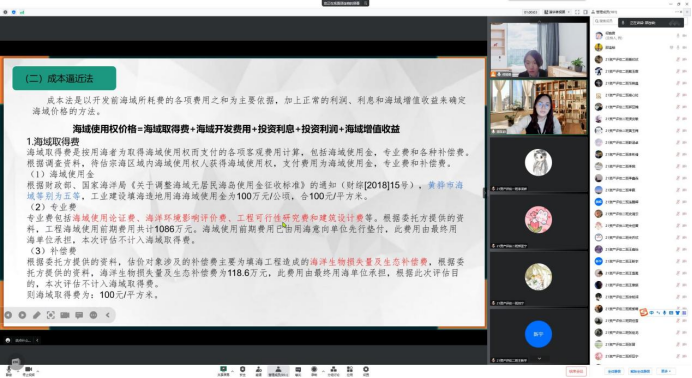692x378 pixels.
Task: Click the camera icon in slide toolbar
Action: 65,315
